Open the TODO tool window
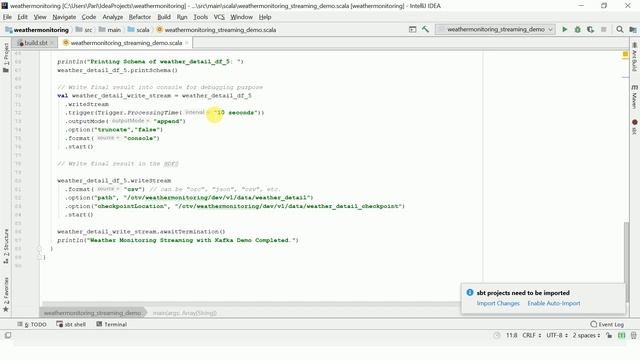The height and width of the screenshot is (360, 640). click(32, 324)
